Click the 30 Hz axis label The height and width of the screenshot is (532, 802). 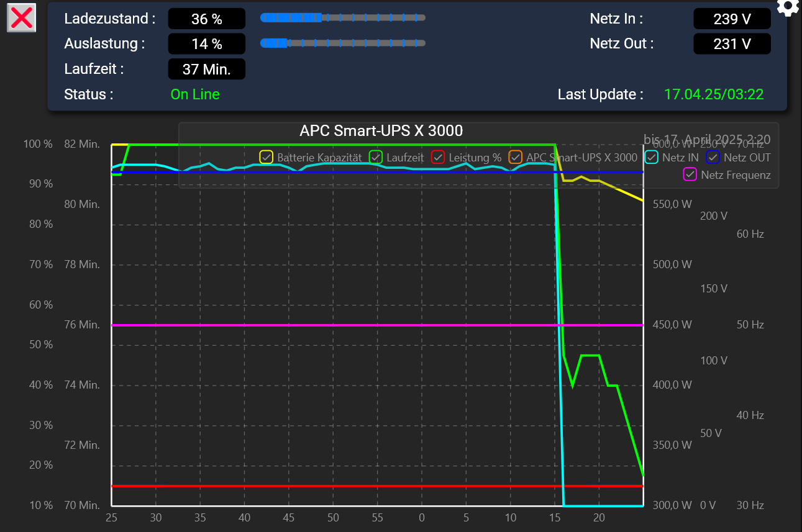tap(750, 505)
